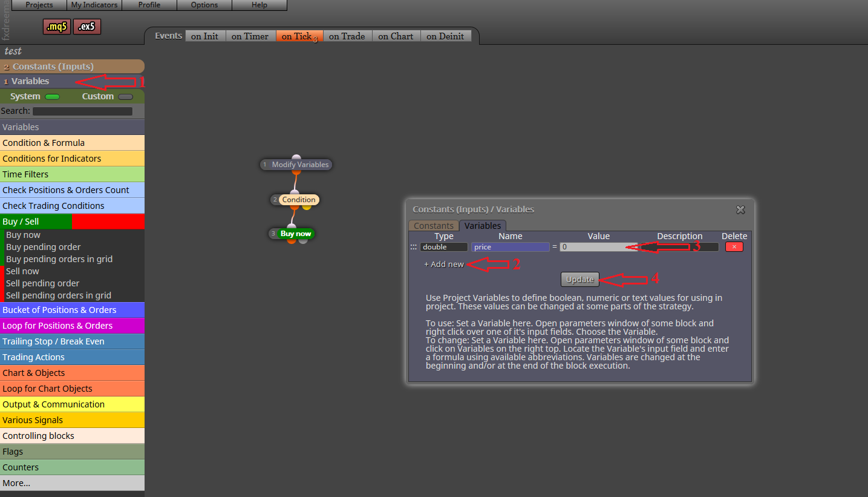868x497 pixels.
Task: Select the Buy now block on canvas
Action: tap(292, 234)
